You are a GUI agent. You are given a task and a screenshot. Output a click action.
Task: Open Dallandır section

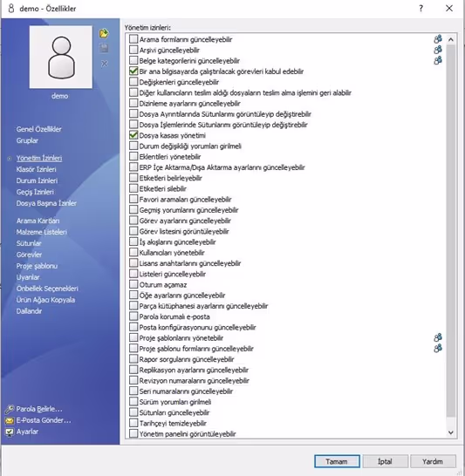29,311
